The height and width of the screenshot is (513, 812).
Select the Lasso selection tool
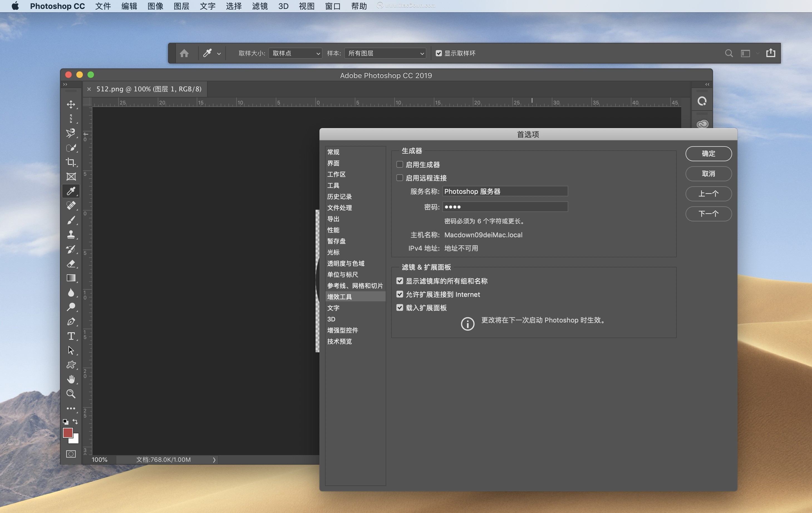click(x=71, y=133)
